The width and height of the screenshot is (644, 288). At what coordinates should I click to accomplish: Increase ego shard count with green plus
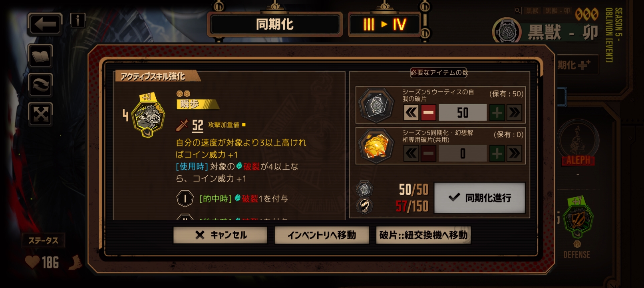[497, 113]
